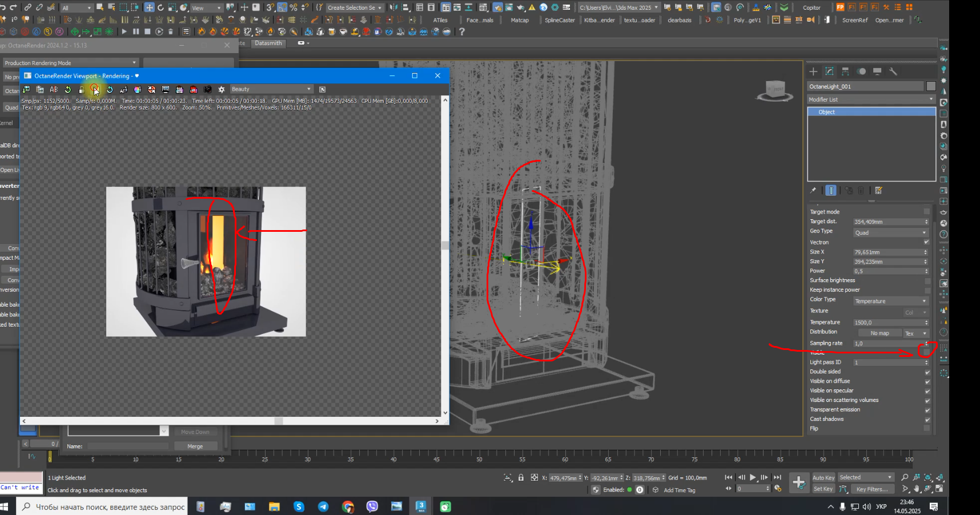
Task: Open the Geo Type Quad dropdown
Action: point(890,233)
